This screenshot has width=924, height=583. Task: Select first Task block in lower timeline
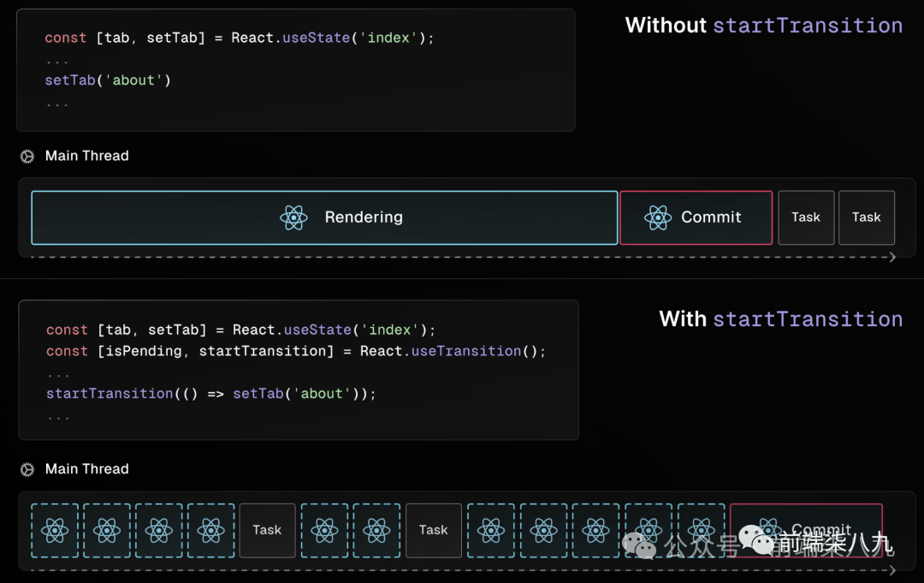click(268, 531)
